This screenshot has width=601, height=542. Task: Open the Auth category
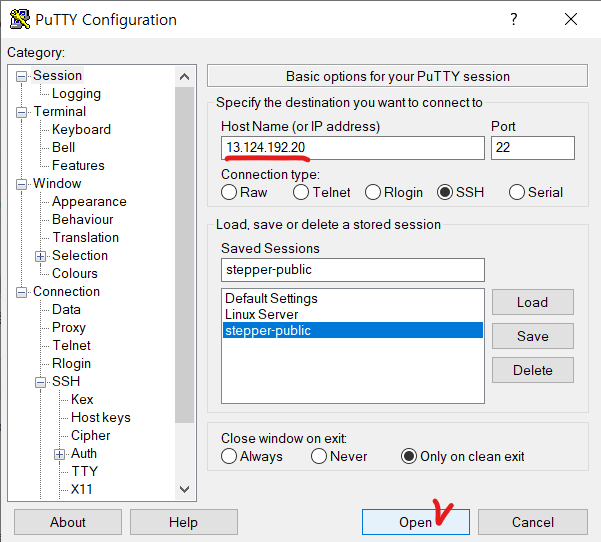[x=84, y=454]
